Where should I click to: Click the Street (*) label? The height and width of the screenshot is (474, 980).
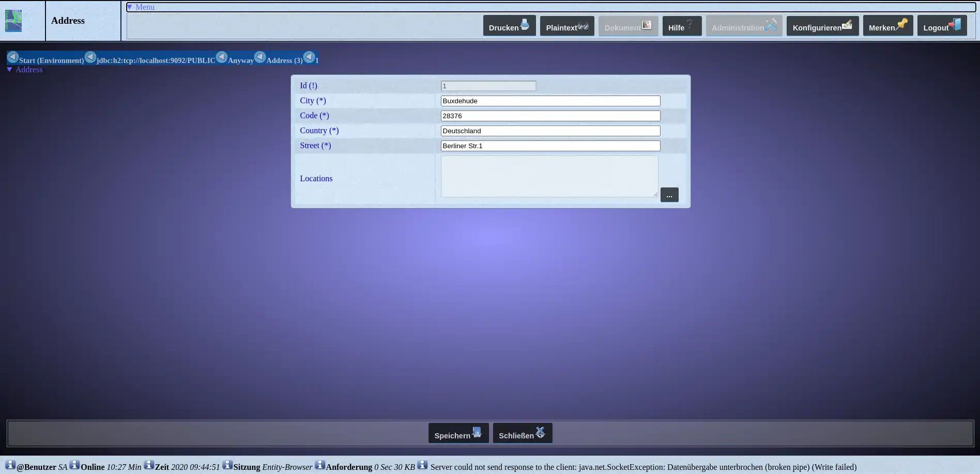tap(315, 146)
